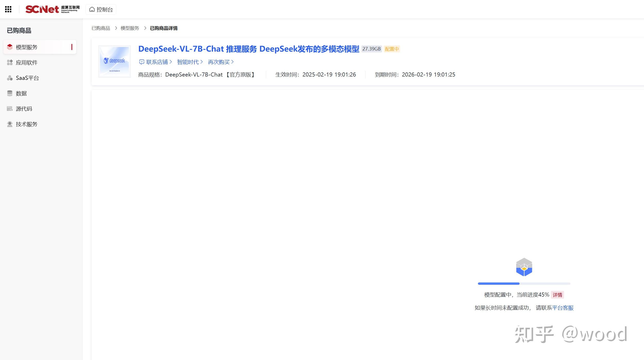Open the SaaS平台 section
This screenshot has width=644, height=360.
(x=27, y=78)
